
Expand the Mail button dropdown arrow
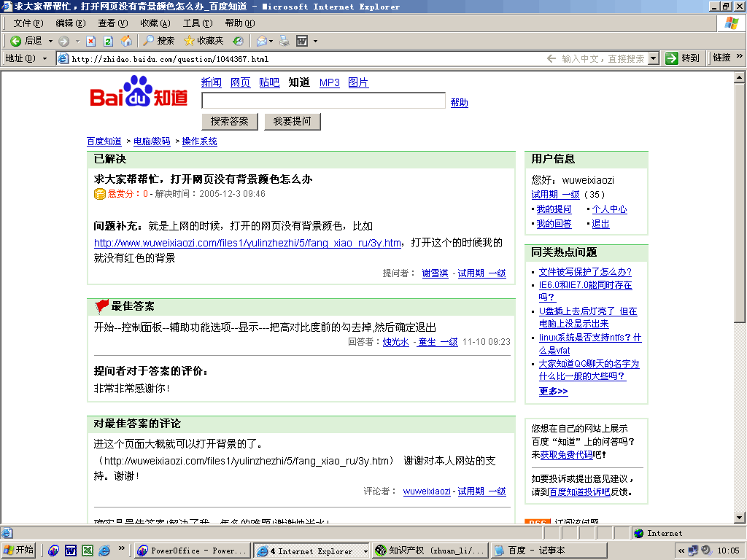[271, 42]
